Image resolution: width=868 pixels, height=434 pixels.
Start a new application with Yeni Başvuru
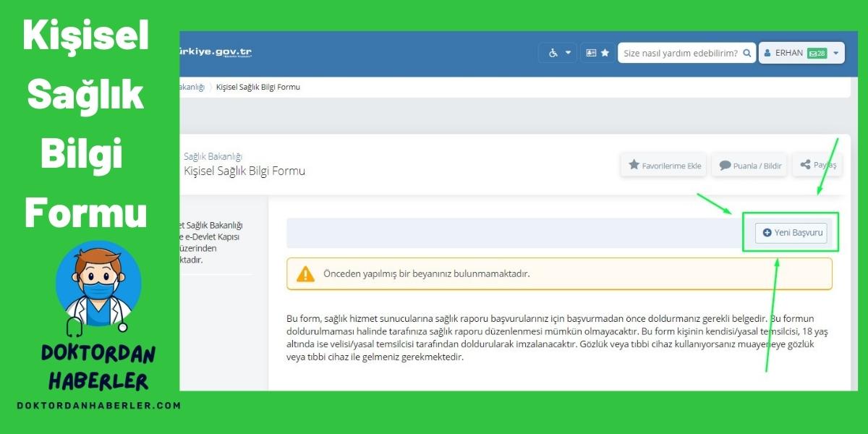(x=791, y=233)
